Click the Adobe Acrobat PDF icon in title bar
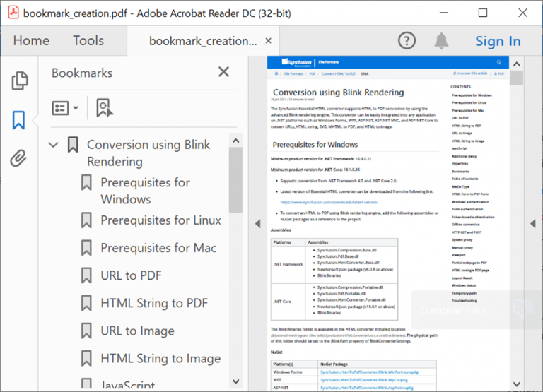 pyautogui.click(x=13, y=13)
